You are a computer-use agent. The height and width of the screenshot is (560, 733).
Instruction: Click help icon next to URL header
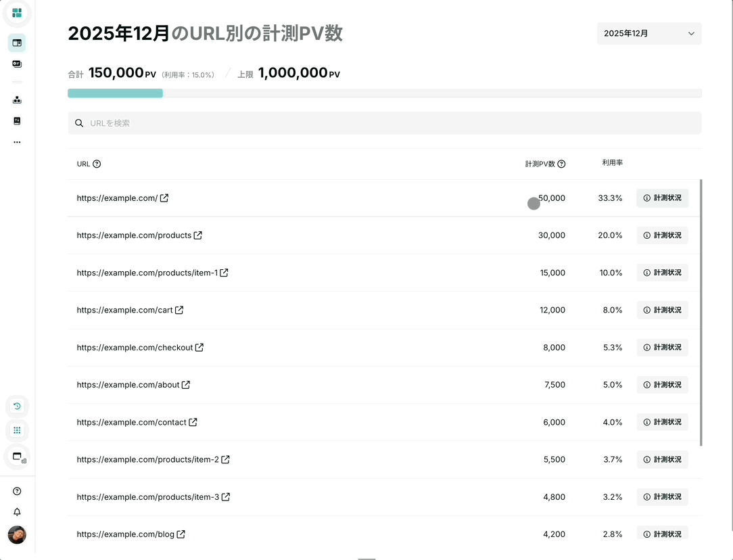[97, 164]
